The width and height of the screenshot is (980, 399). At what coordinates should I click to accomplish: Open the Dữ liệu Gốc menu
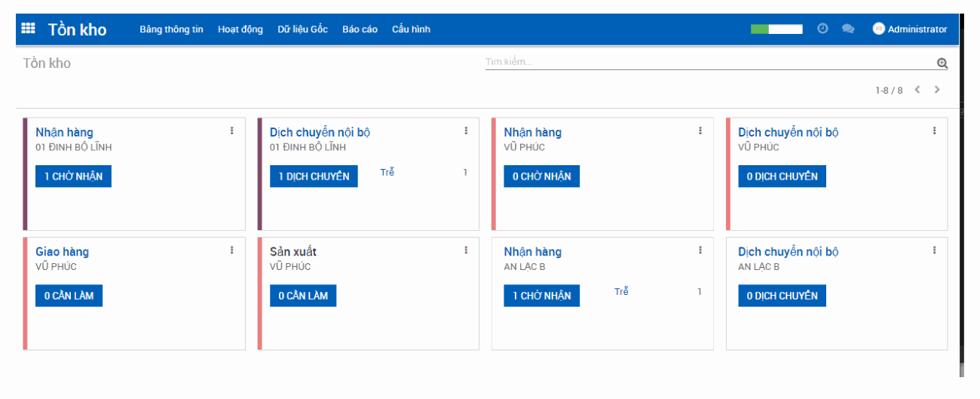[303, 29]
